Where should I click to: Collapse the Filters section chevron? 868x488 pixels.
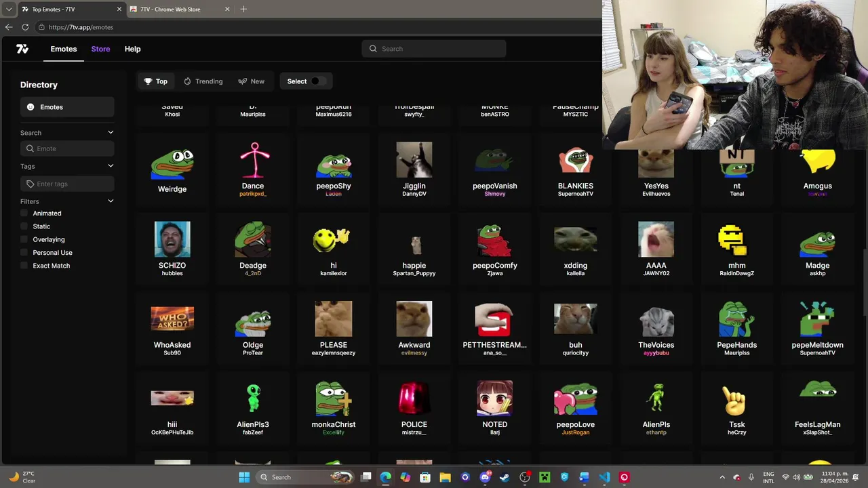tap(111, 201)
